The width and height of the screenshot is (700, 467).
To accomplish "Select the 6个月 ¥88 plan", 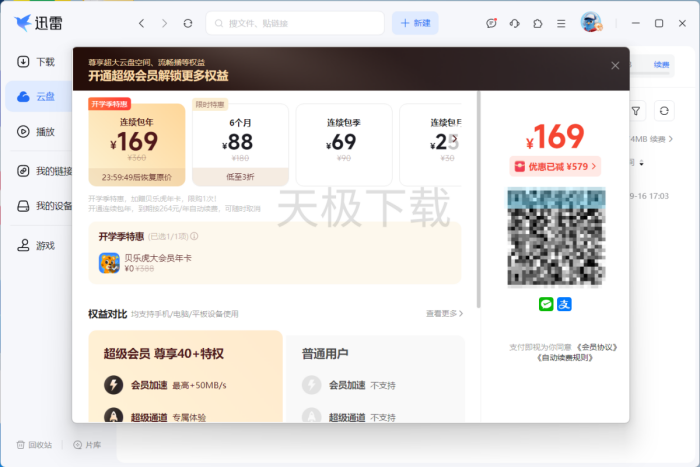I will tap(240, 145).
